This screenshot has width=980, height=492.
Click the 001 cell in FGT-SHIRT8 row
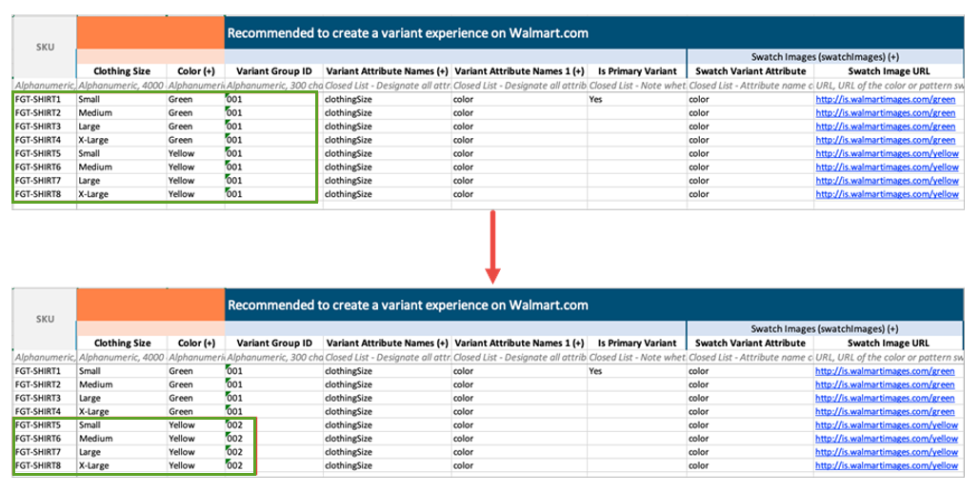[273, 194]
